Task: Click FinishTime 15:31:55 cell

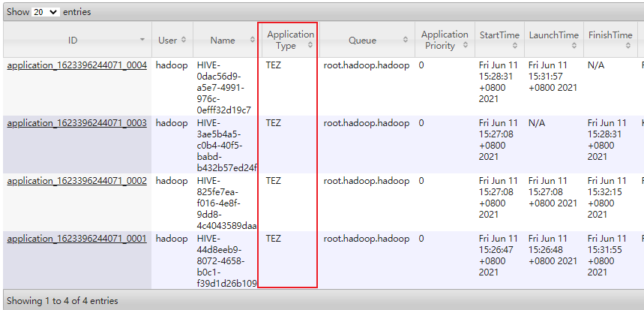Action: [x=607, y=255]
